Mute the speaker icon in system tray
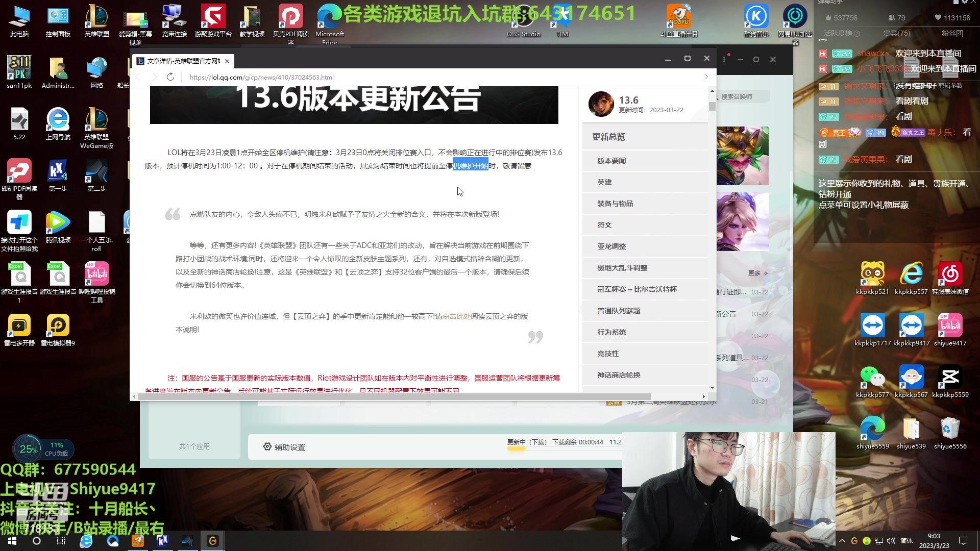The image size is (980, 551). [891, 540]
